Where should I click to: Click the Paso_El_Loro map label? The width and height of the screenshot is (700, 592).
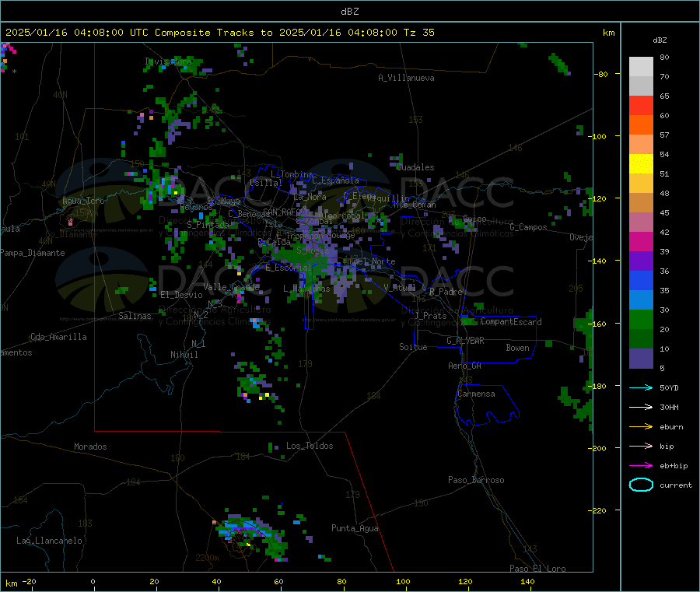click(x=537, y=569)
